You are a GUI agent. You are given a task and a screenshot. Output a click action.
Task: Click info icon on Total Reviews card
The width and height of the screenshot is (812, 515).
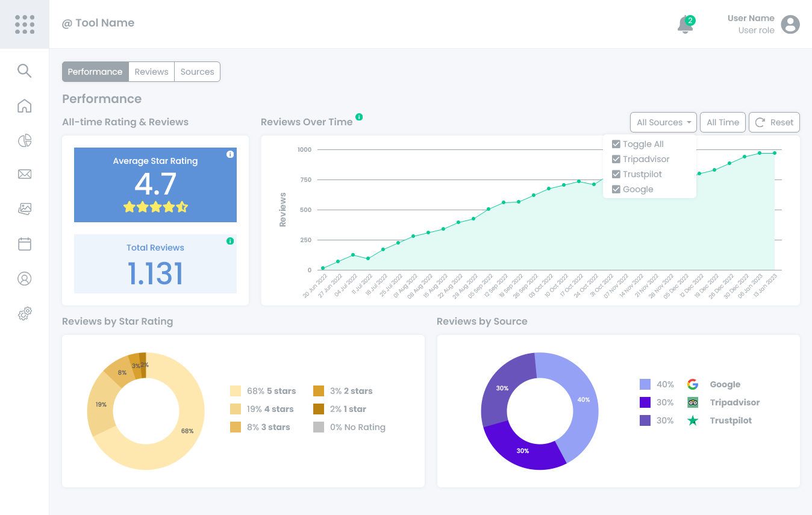click(230, 241)
